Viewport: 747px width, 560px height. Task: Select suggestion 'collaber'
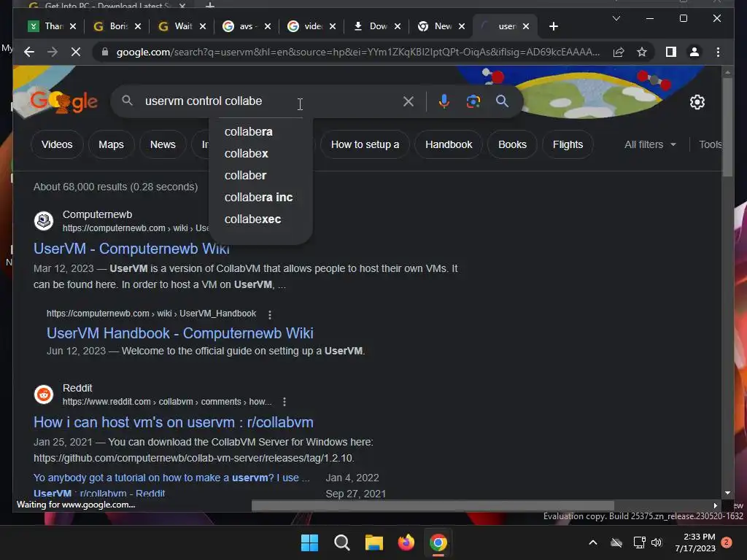coord(245,175)
